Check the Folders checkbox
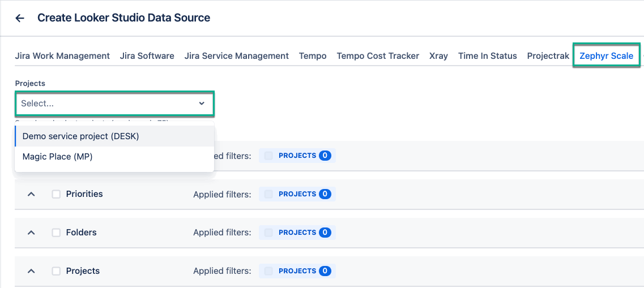 56,233
